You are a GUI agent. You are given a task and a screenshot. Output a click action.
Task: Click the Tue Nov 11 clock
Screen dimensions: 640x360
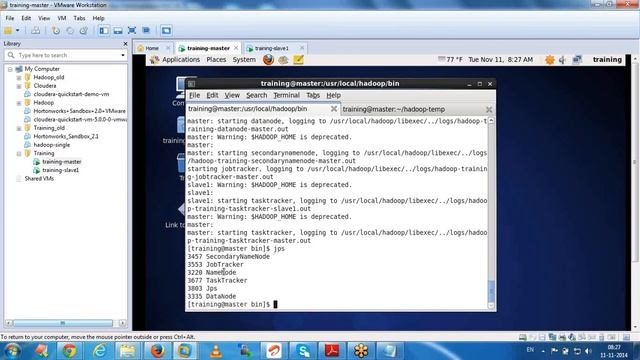click(500, 60)
